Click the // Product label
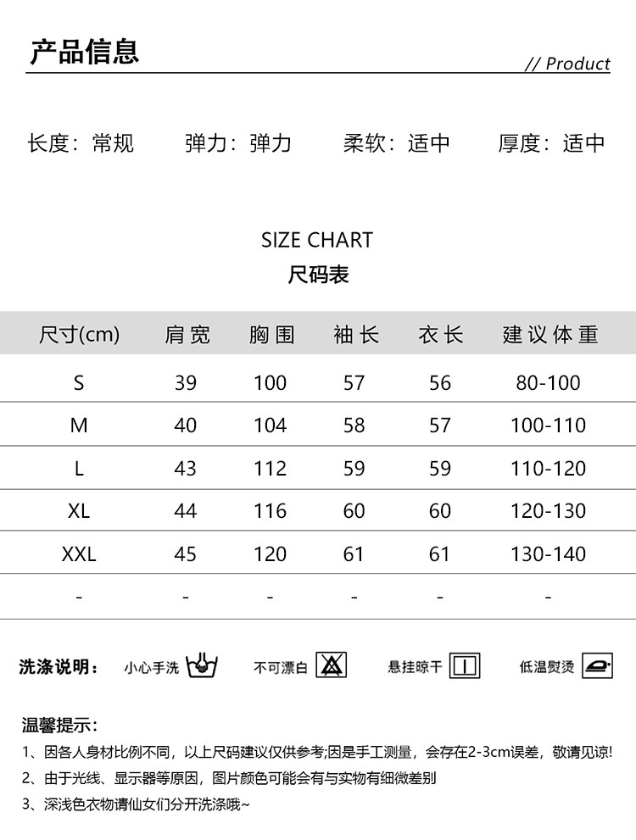 point(567,64)
